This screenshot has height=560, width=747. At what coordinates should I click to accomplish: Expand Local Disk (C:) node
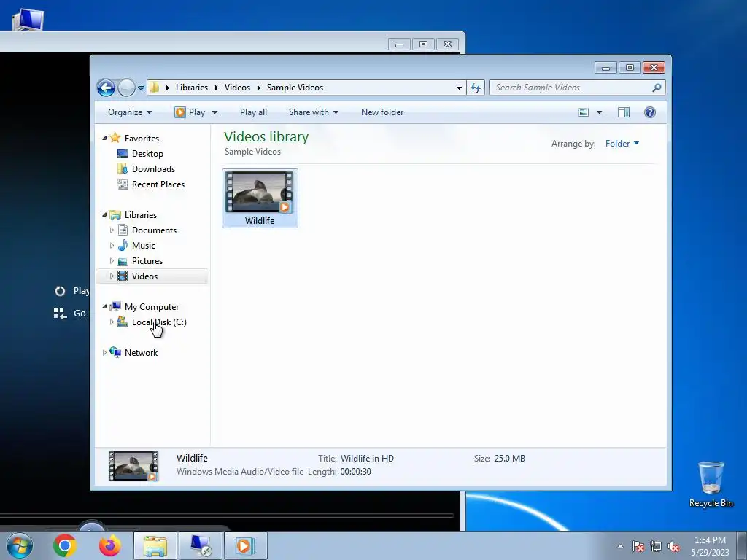click(x=112, y=322)
